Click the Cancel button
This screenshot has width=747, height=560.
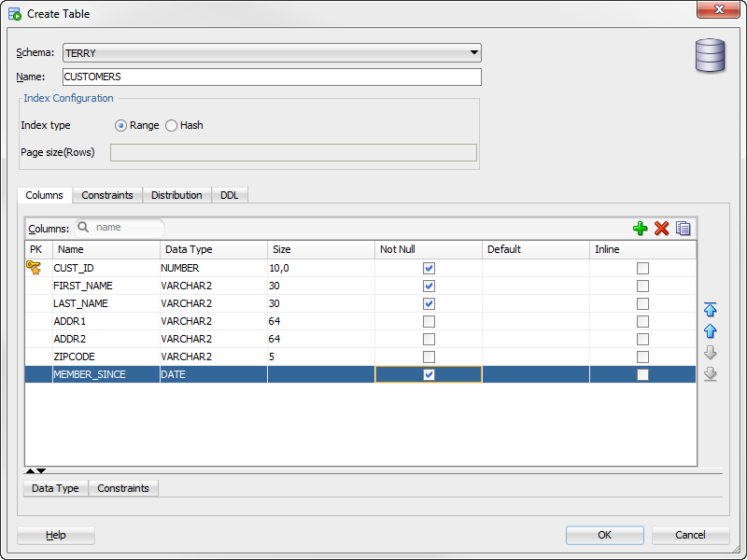click(x=690, y=535)
